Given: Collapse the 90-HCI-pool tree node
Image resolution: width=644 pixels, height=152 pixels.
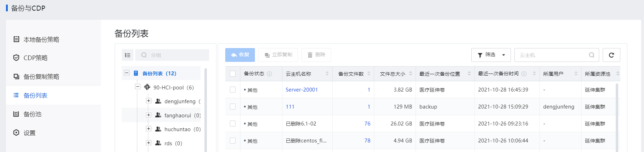Looking at the screenshot, I should pyautogui.click(x=138, y=87).
